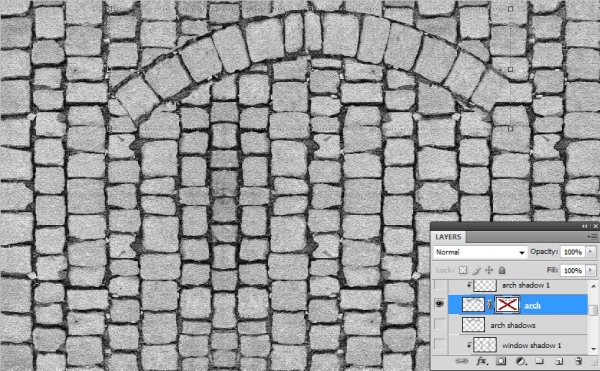
Task: Hide the arch layer
Action: 439,304
